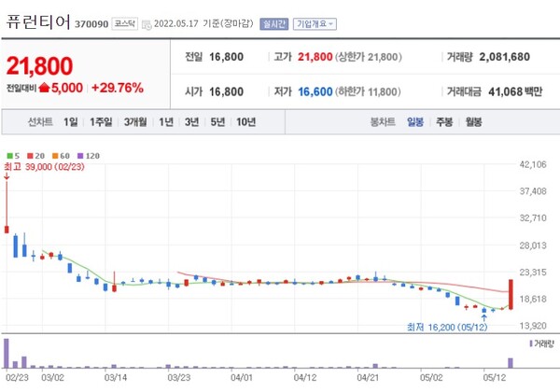Click the 05/12 date axis label
The height and width of the screenshot is (392, 560).
[495, 377]
